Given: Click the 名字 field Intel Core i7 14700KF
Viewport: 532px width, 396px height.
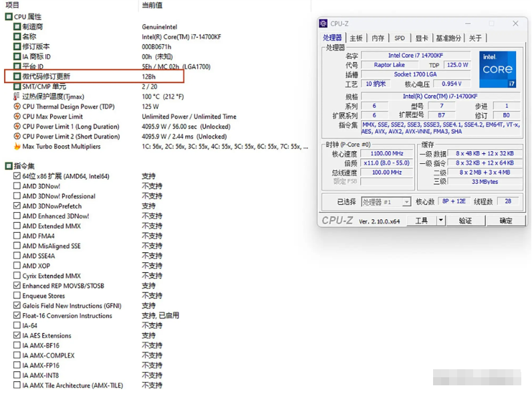Looking at the screenshot, I should (416, 56).
